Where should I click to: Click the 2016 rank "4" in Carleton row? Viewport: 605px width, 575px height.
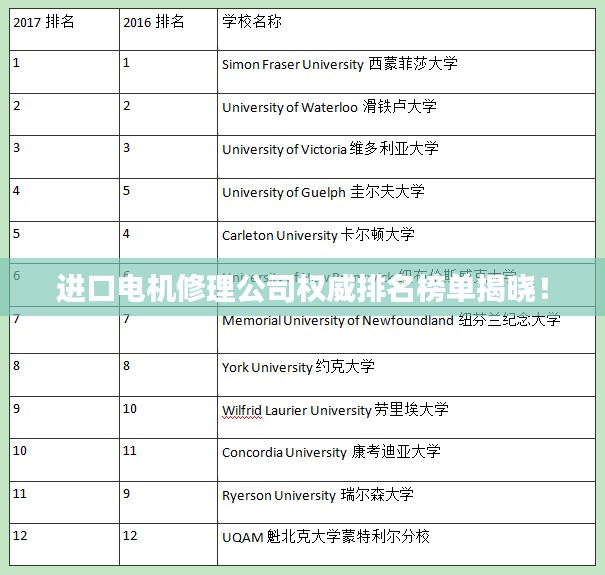tap(127, 233)
